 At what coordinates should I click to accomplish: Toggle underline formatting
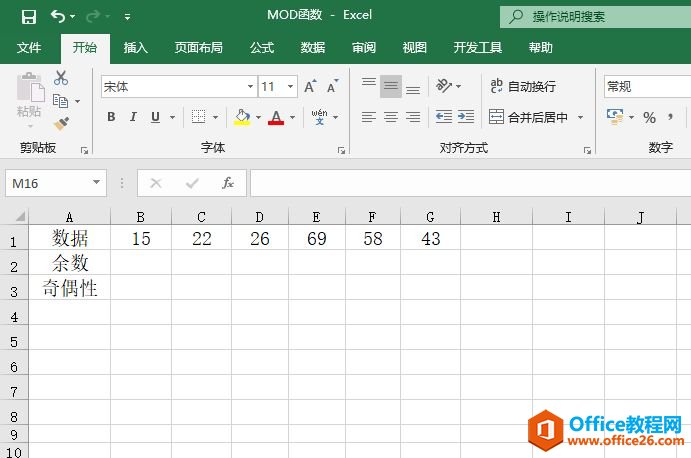click(155, 117)
